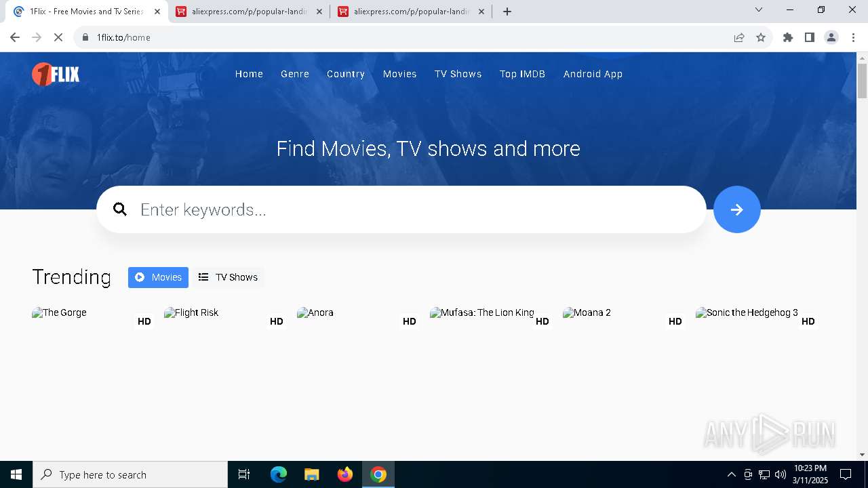Open the Country menu

pos(346,74)
